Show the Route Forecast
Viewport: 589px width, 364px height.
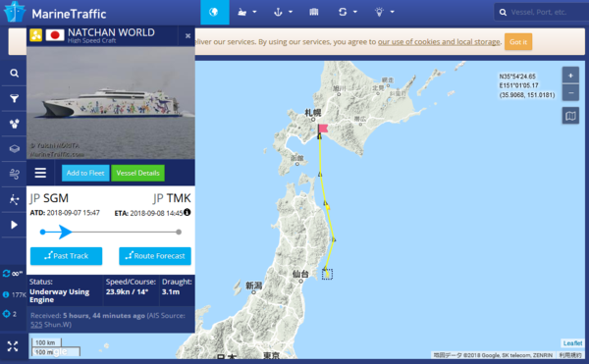pyautogui.click(x=155, y=256)
